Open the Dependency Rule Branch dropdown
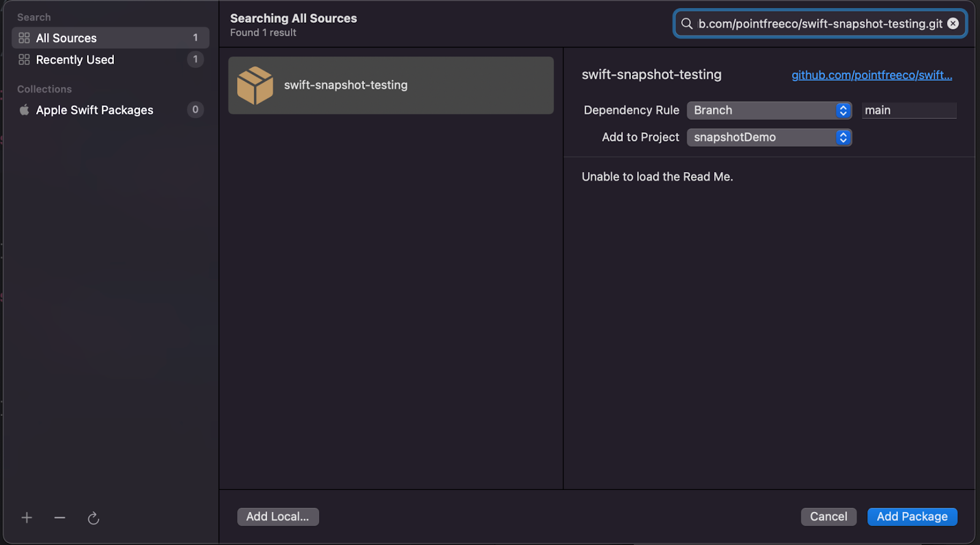The image size is (980, 545). [769, 110]
